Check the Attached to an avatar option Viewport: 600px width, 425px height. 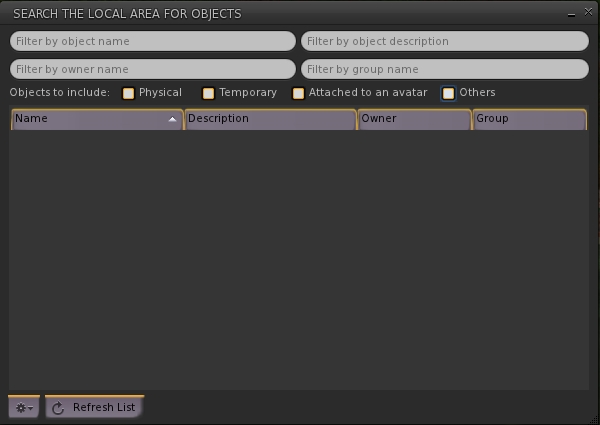[x=298, y=93]
